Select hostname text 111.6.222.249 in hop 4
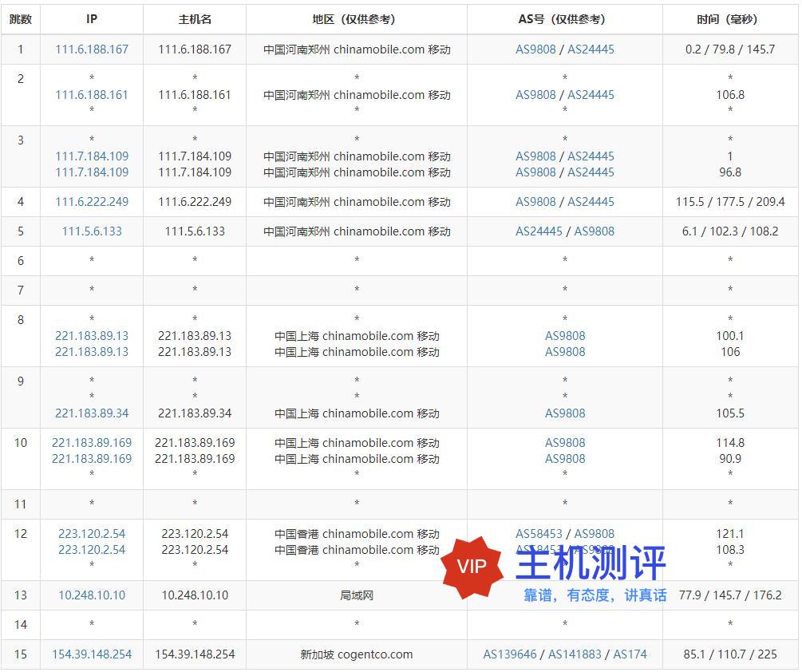 click(195, 201)
